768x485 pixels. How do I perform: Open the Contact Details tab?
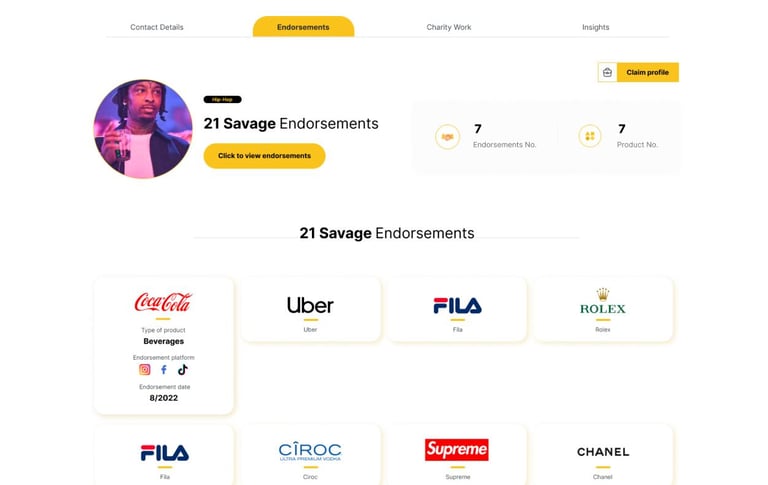(x=157, y=27)
